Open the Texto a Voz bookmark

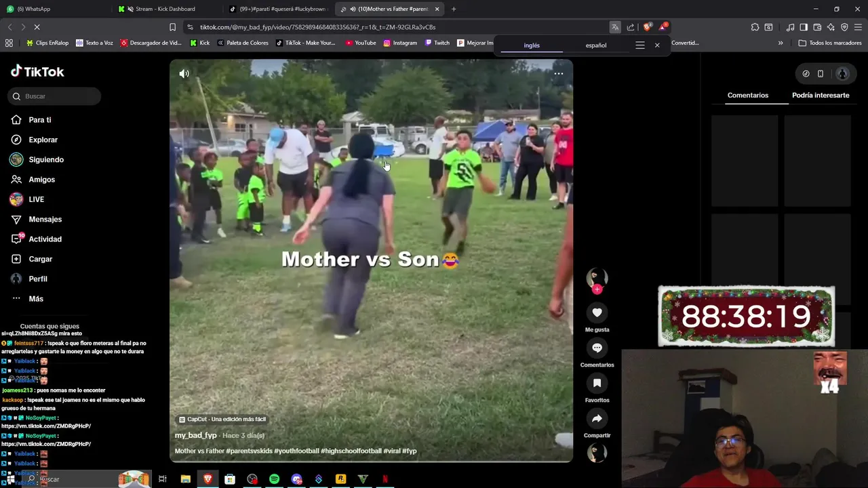[x=94, y=43]
